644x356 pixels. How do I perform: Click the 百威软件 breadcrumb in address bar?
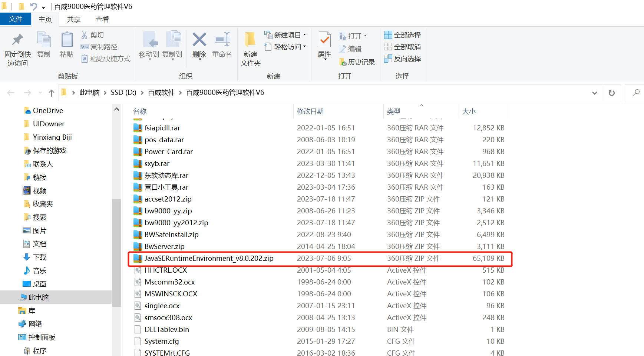tap(161, 93)
